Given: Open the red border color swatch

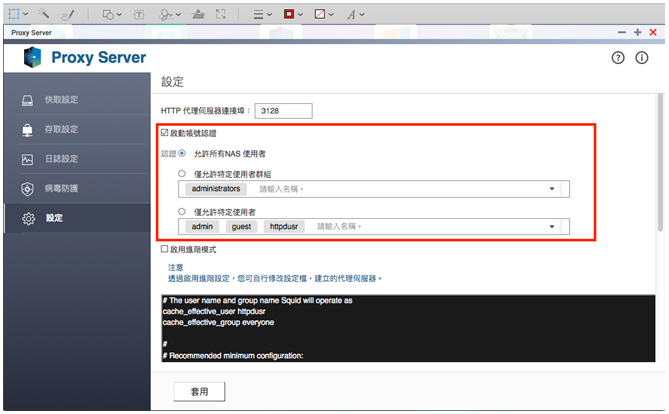Looking at the screenshot, I should [x=289, y=14].
